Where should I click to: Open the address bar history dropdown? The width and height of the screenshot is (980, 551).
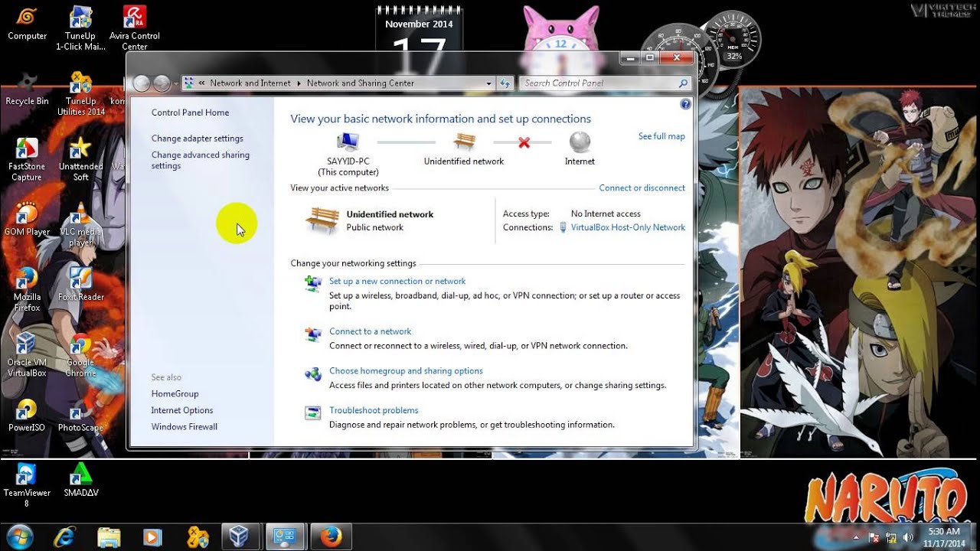[x=489, y=83]
